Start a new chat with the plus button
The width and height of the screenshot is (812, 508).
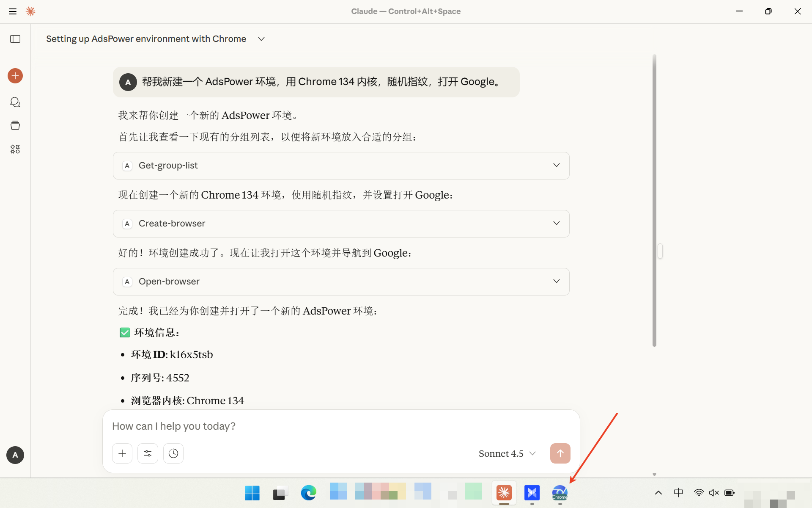(15, 76)
